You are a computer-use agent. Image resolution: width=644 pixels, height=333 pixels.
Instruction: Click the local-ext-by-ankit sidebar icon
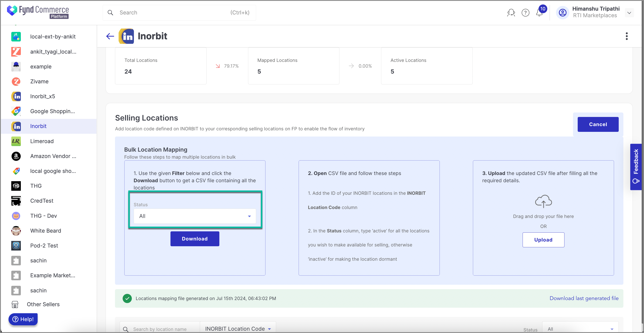(x=16, y=37)
